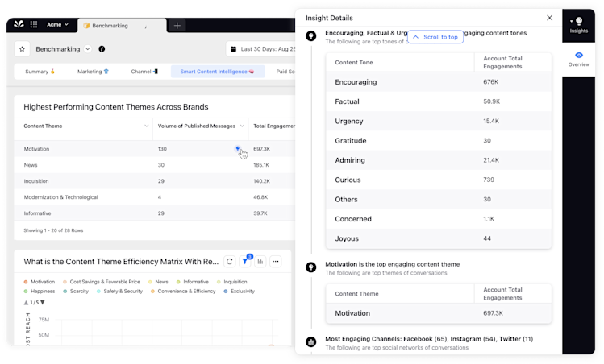Screen dimensions: 604x364
Task: Expand Volume of Published Messages column chevron
Action: [242, 126]
